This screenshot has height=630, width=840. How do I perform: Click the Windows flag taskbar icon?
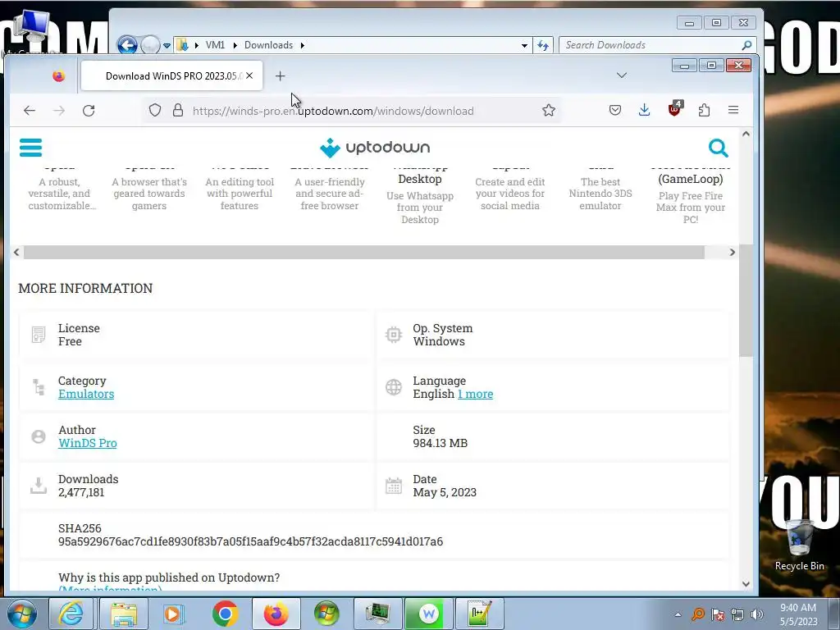326,614
